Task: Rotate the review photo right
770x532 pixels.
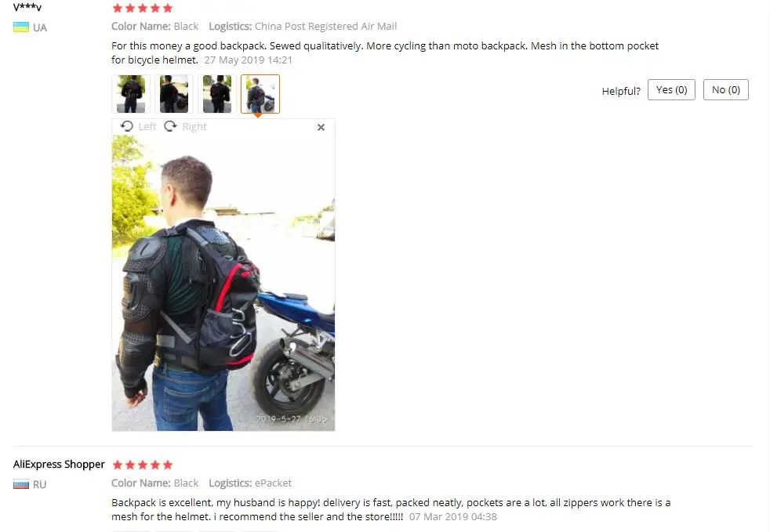Action: pos(185,127)
